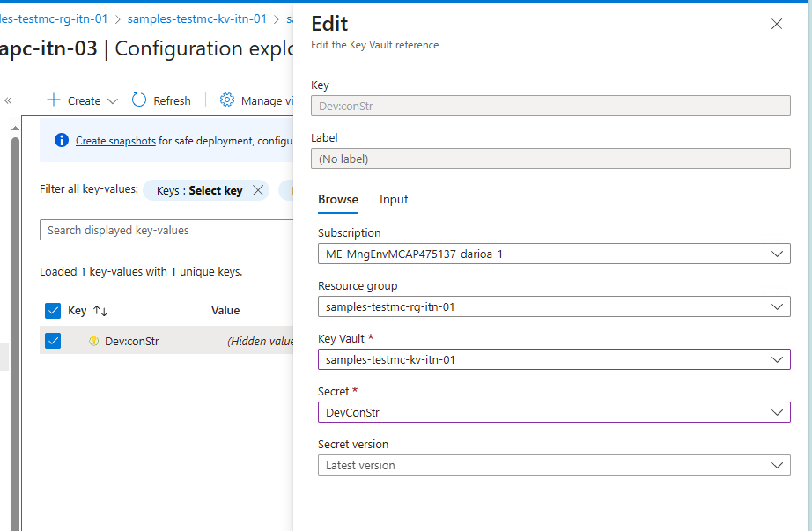The image size is (812, 531).
Task: Sort by Key column arrows
Action: [x=100, y=311]
